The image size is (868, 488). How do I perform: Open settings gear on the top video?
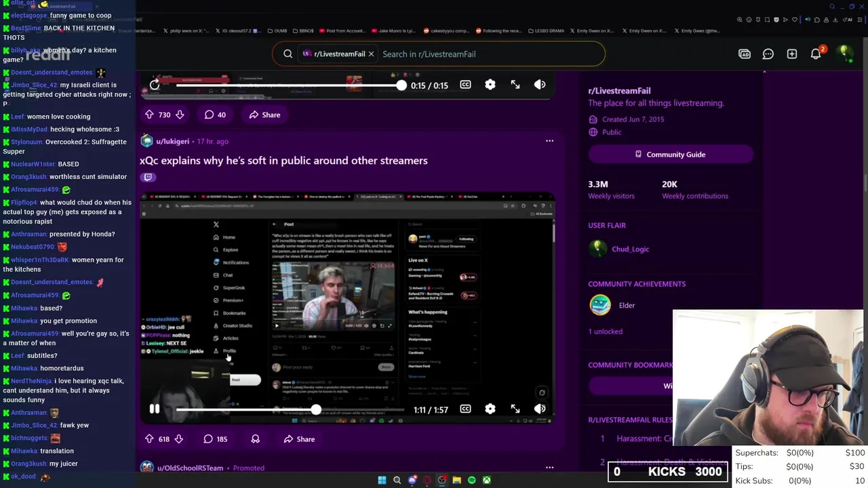(490, 85)
